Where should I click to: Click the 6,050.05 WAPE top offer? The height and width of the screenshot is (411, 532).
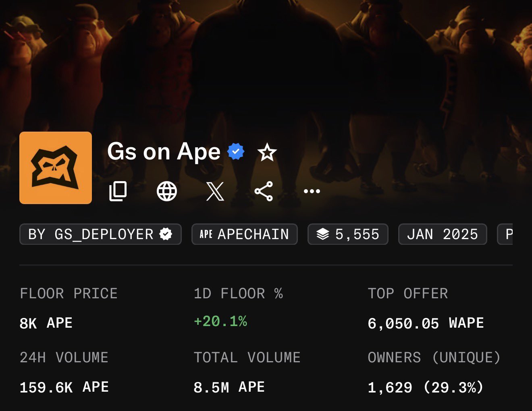point(426,323)
